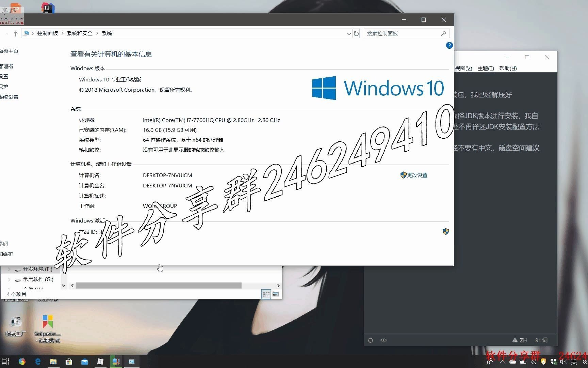Viewport: 588px width, 368px height.
Task: Open the battery status tray icon
Action: [x=523, y=362]
